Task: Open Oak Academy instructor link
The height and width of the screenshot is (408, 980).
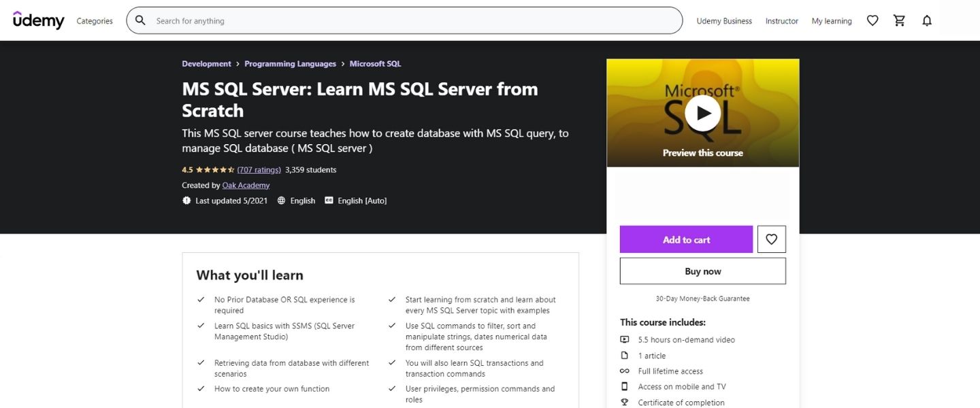Action: [x=246, y=185]
